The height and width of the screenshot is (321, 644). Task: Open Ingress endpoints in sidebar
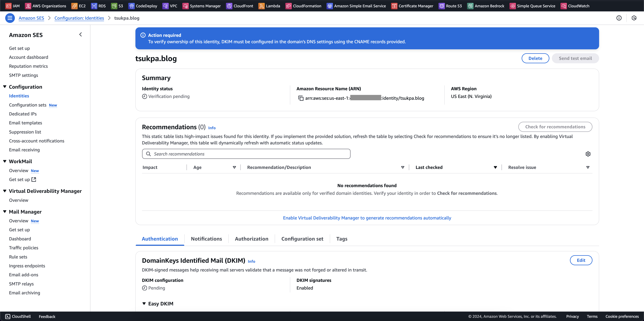click(x=27, y=266)
